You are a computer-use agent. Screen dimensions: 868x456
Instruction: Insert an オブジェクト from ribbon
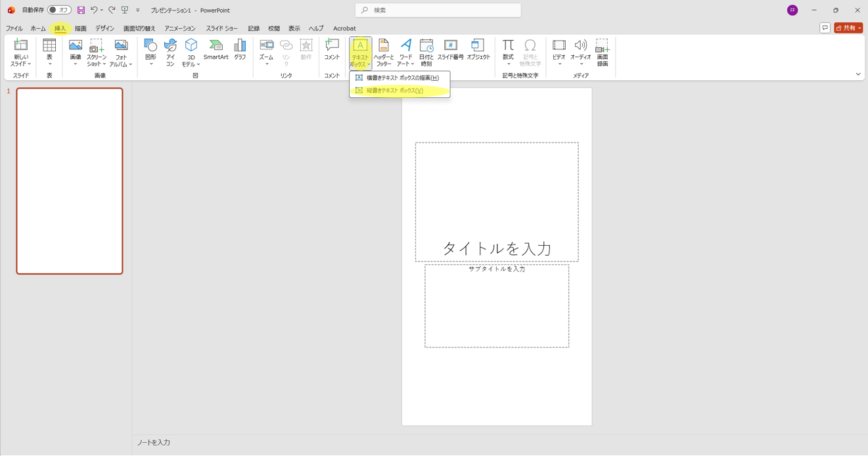tap(478, 50)
